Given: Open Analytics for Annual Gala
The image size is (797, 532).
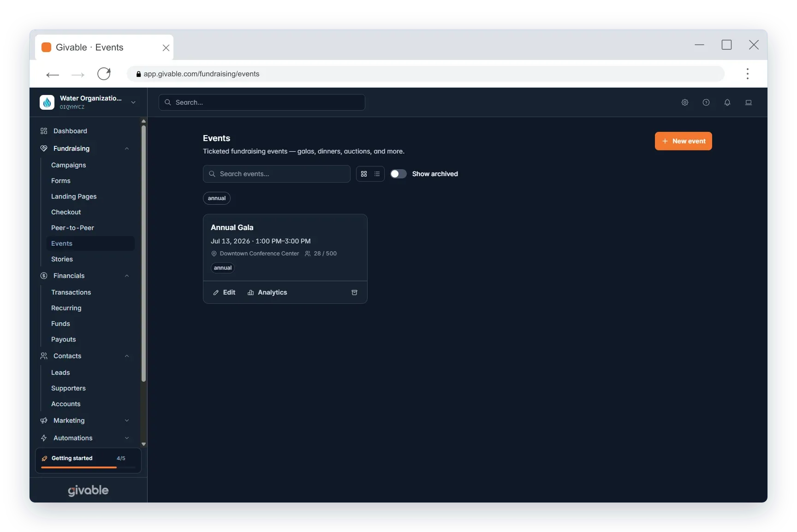Looking at the screenshot, I should pos(268,293).
